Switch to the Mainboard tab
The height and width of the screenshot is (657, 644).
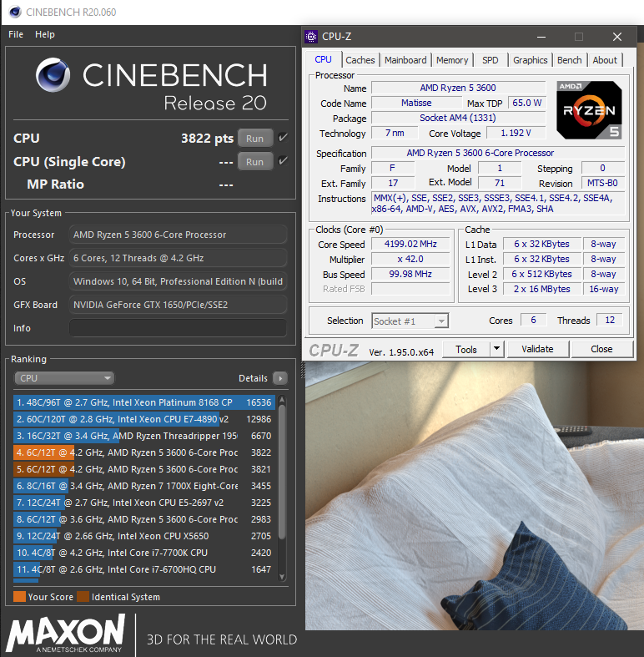pos(405,60)
